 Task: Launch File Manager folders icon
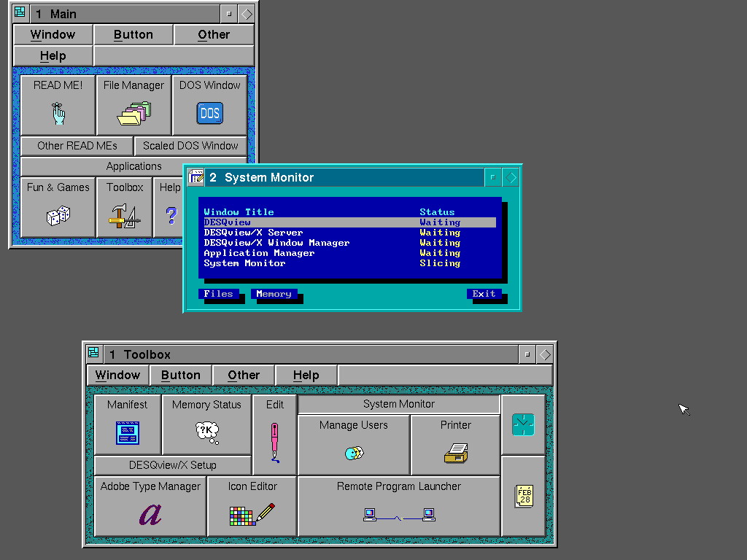134,113
